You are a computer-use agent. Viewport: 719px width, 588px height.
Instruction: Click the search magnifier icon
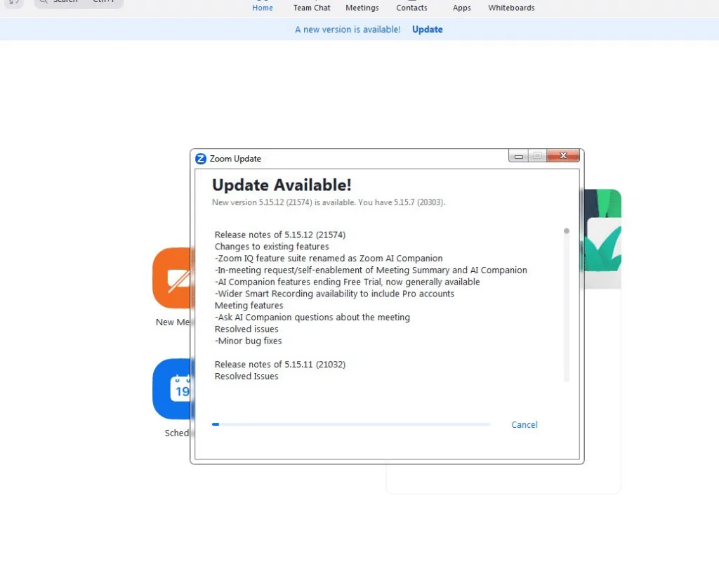click(x=42, y=1)
